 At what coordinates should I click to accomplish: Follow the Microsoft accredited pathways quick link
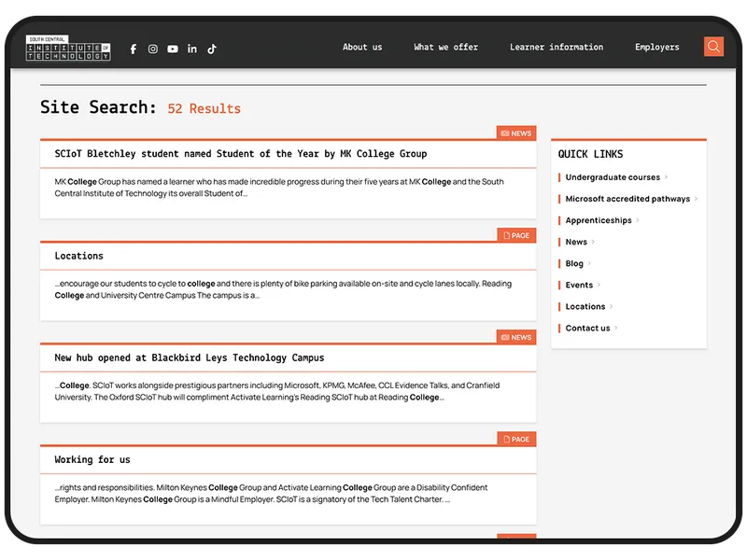coord(627,199)
